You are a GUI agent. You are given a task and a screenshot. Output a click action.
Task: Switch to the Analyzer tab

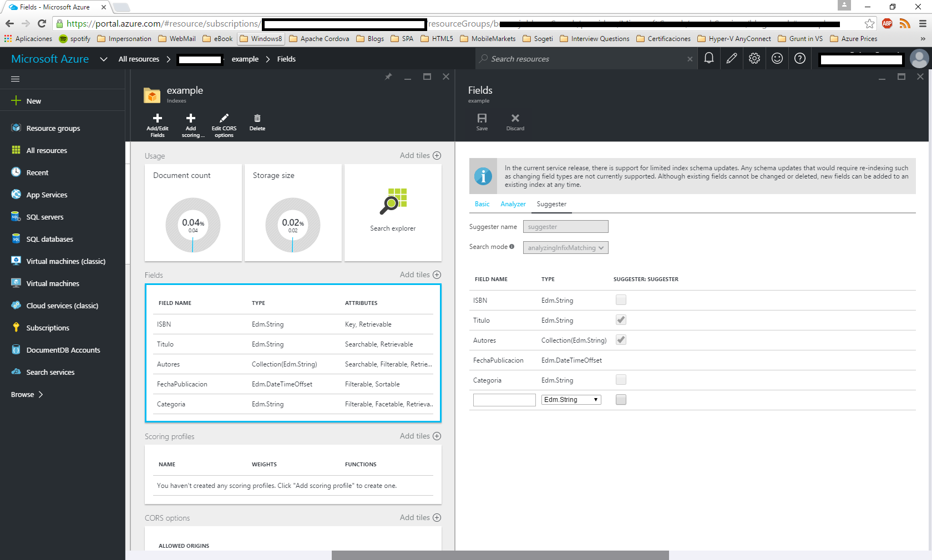[513, 204]
